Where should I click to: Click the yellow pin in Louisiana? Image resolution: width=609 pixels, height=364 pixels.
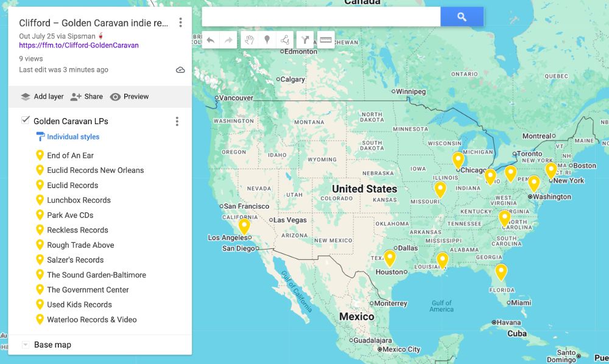(442, 260)
